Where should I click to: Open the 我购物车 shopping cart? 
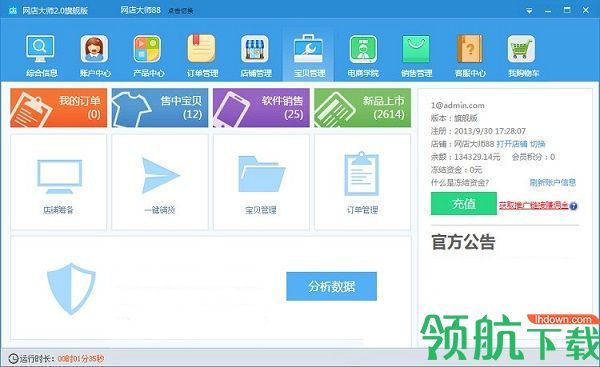click(x=523, y=55)
